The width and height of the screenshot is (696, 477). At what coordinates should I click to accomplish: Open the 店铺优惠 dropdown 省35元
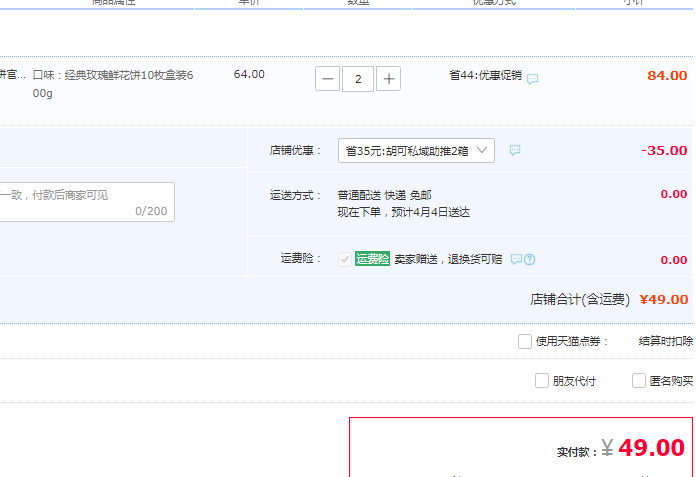[x=416, y=150]
